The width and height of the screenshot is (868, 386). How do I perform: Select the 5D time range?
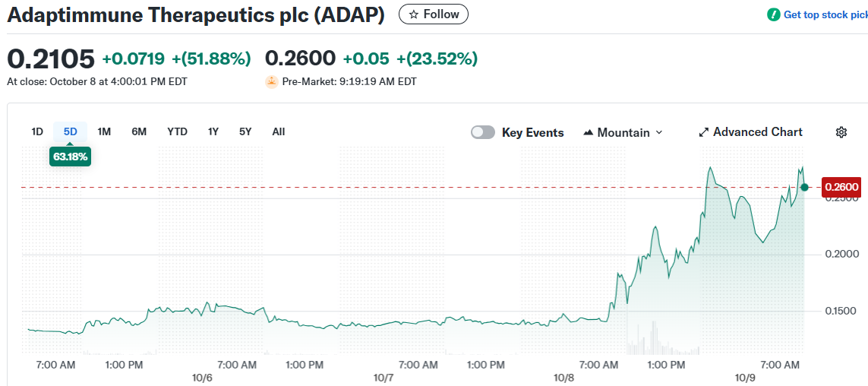click(71, 131)
